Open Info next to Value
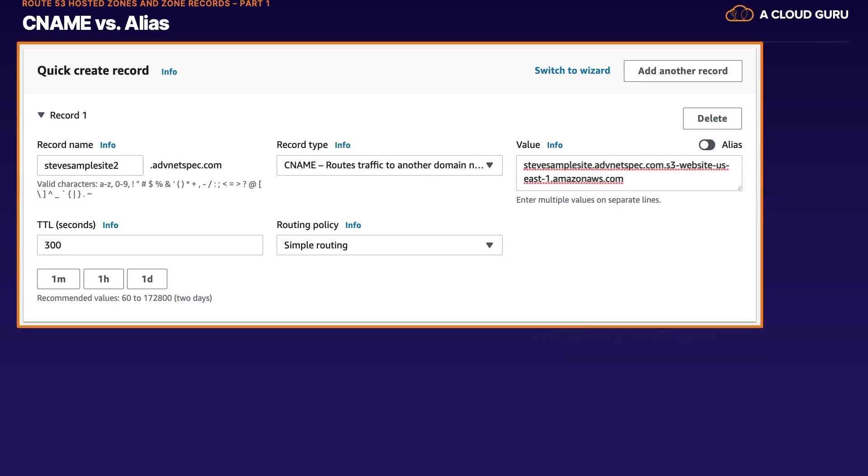 point(555,145)
